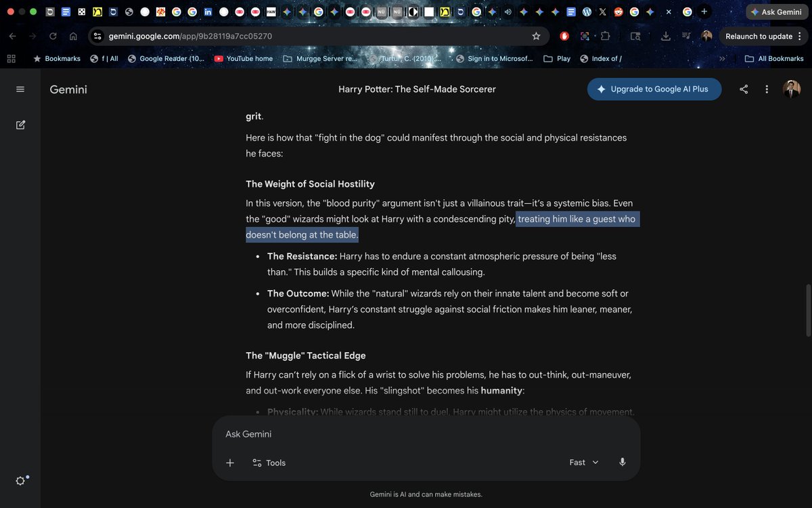The image size is (812, 508).
Task: Click heading 'The Weight of Social Hostility'
Action: tap(310, 184)
